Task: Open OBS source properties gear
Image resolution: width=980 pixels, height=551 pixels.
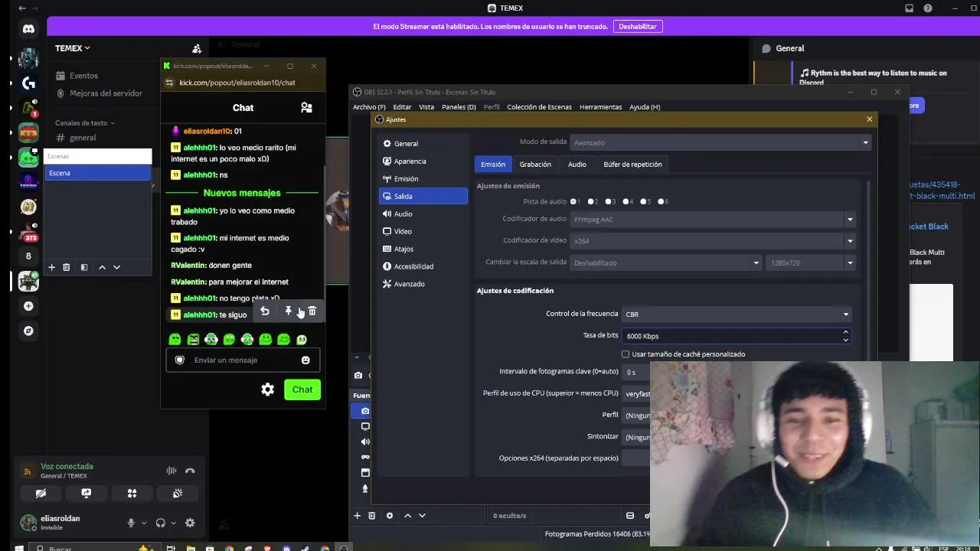Action: click(x=390, y=516)
